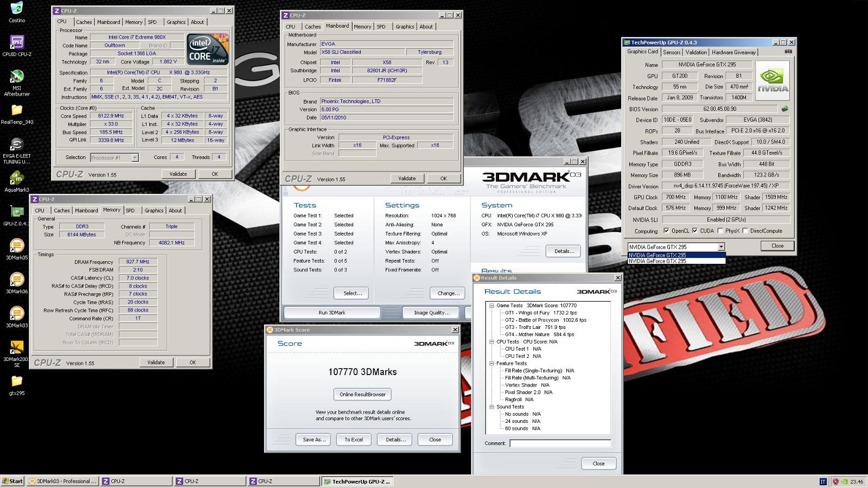This screenshot has width=868, height=488.
Task: Toggle the PhysX checkbox in GPU-Z
Action: coord(720,231)
